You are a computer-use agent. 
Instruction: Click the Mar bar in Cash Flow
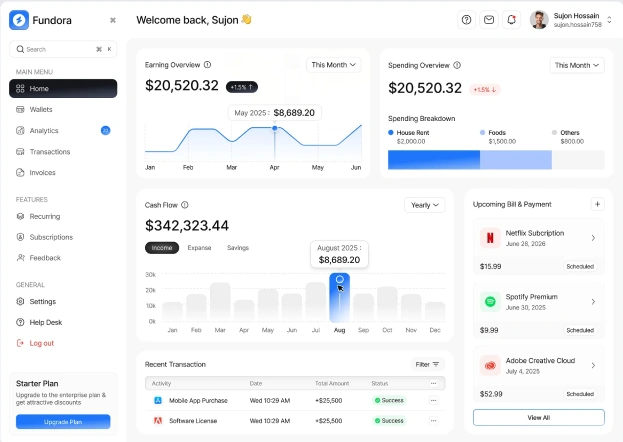coord(220,302)
